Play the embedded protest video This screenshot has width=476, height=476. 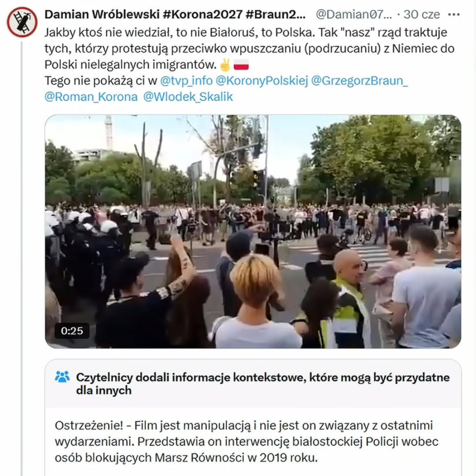click(x=253, y=231)
